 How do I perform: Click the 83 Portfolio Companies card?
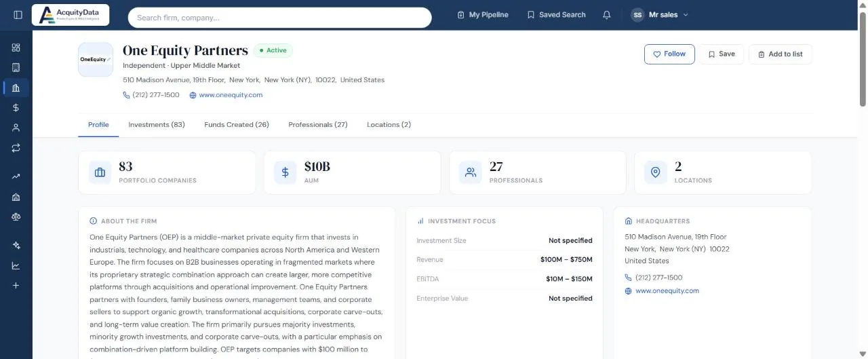167,172
